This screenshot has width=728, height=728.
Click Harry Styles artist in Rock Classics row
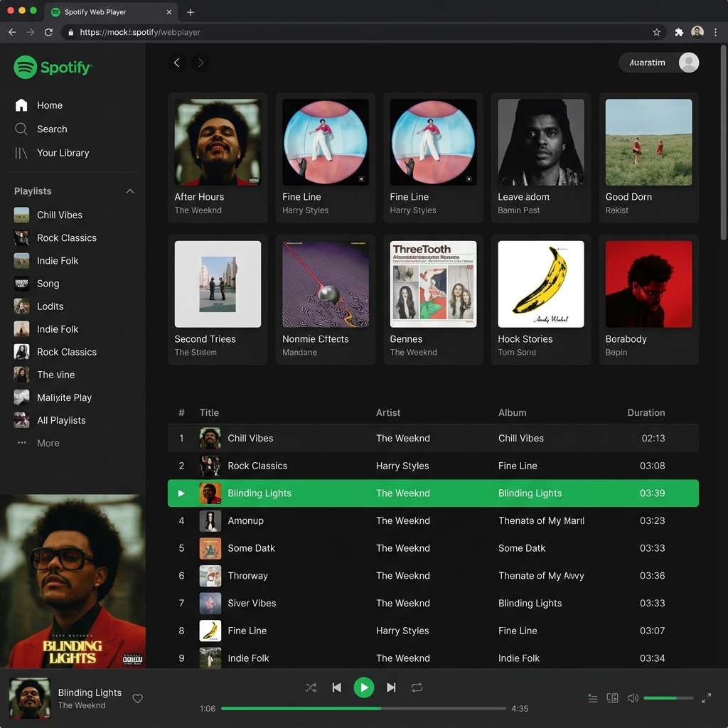(402, 466)
